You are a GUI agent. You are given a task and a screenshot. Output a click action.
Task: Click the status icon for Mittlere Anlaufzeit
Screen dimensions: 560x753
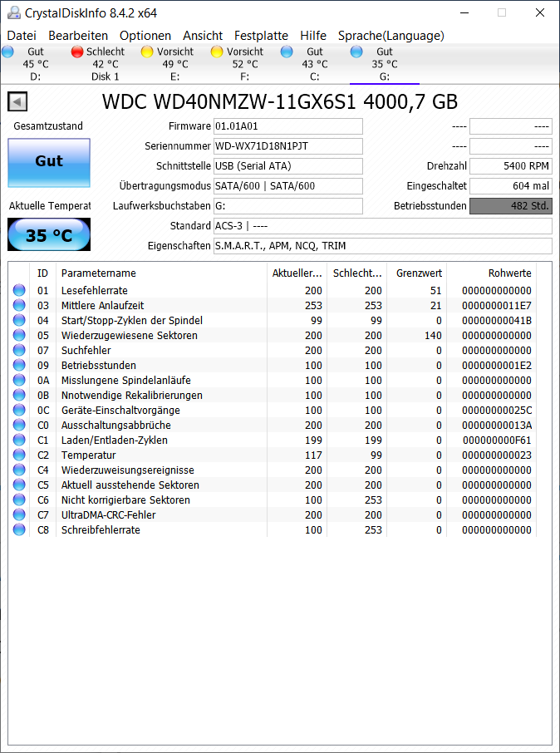pos(19,305)
